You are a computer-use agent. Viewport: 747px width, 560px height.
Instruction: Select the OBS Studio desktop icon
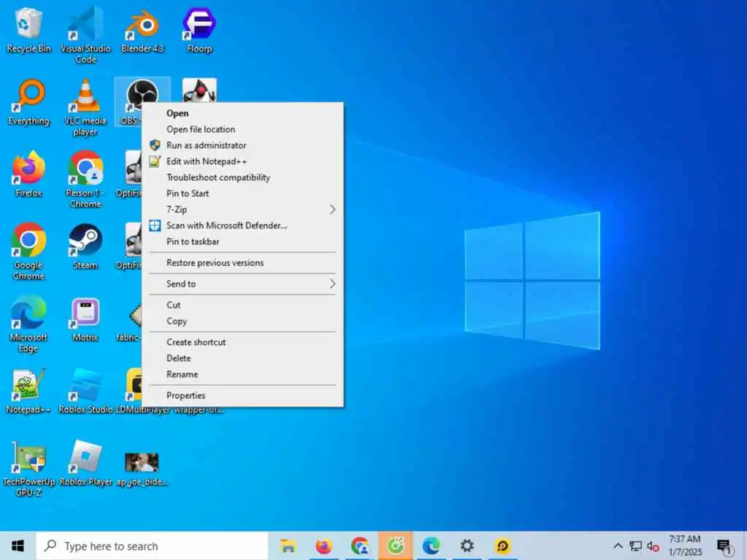[x=142, y=96]
